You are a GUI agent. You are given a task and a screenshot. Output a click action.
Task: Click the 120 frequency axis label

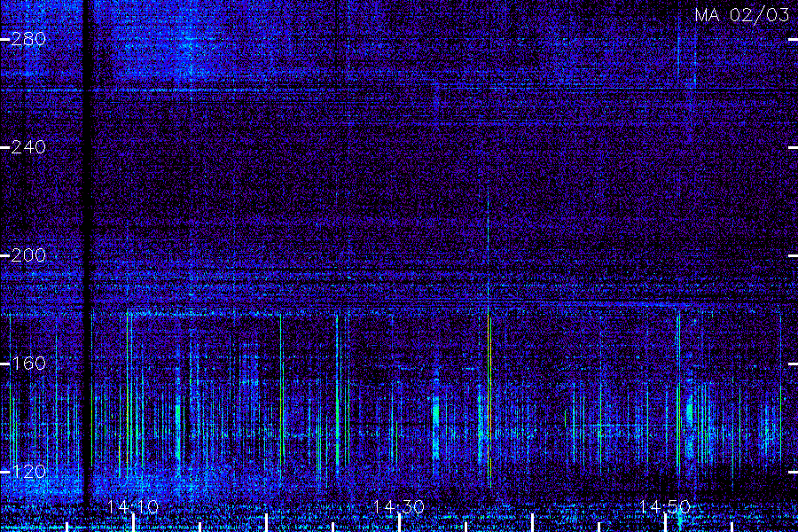(x=28, y=472)
